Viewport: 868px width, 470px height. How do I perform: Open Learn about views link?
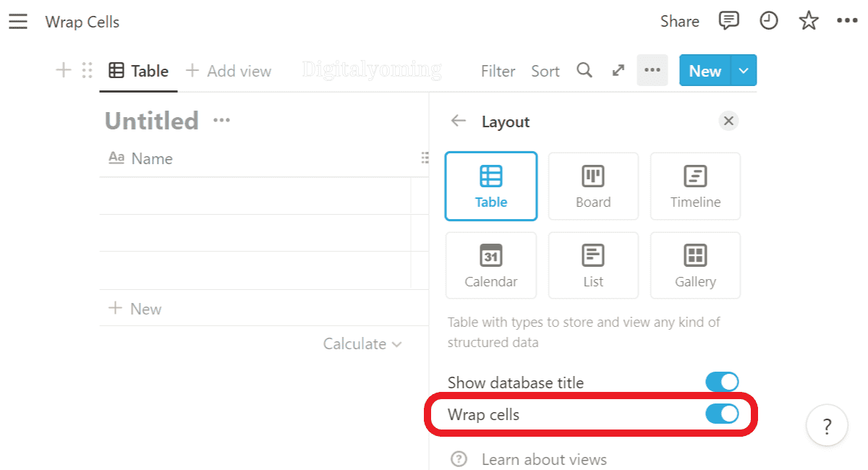[543, 459]
